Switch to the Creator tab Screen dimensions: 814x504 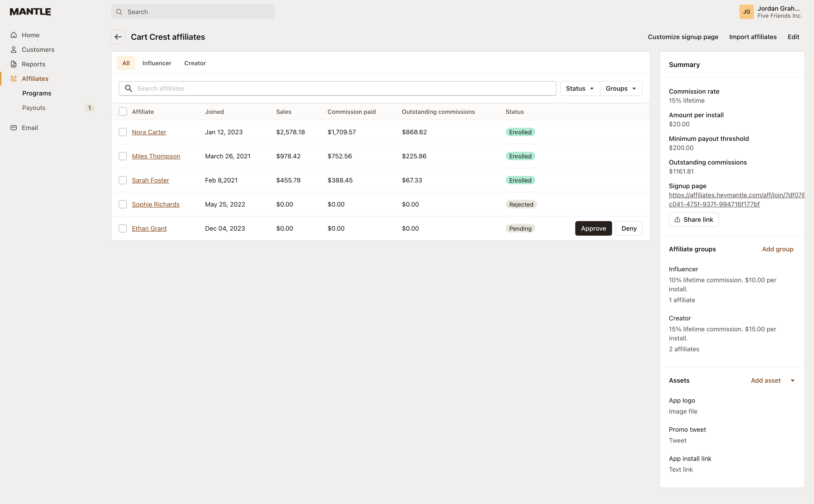tap(195, 63)
